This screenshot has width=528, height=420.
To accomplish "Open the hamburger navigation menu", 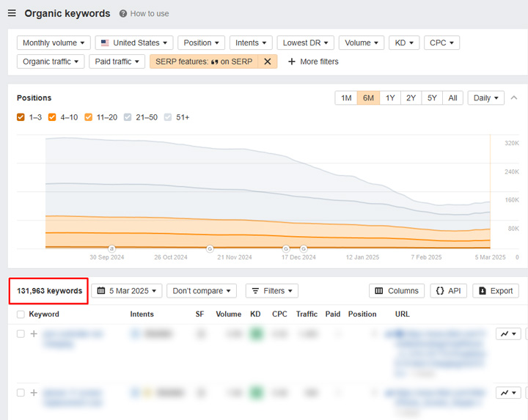I will (x=12, y=13).
